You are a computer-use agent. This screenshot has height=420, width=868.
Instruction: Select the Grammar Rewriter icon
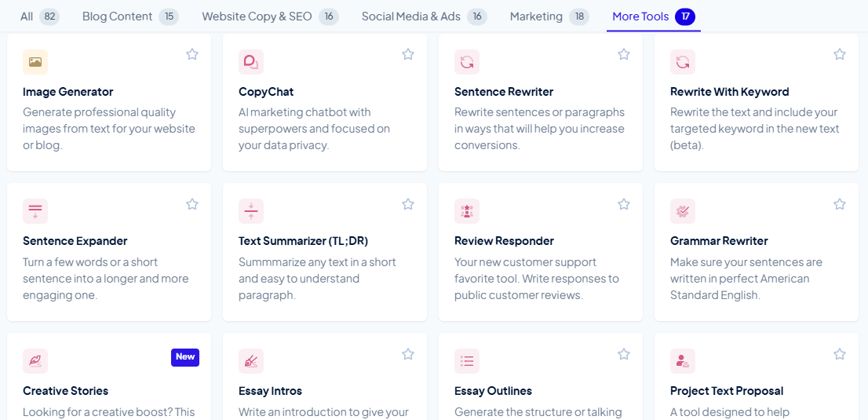click(x=683, y=211)
